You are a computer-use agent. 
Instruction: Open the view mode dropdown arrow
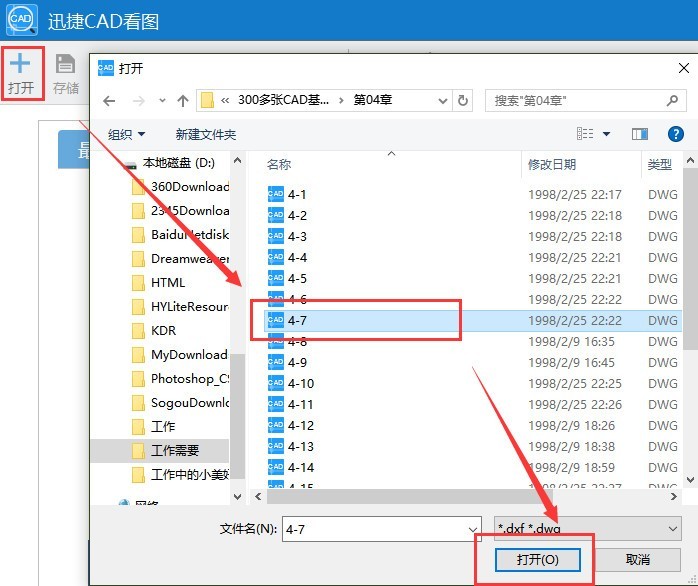click(x=606, y=134)
